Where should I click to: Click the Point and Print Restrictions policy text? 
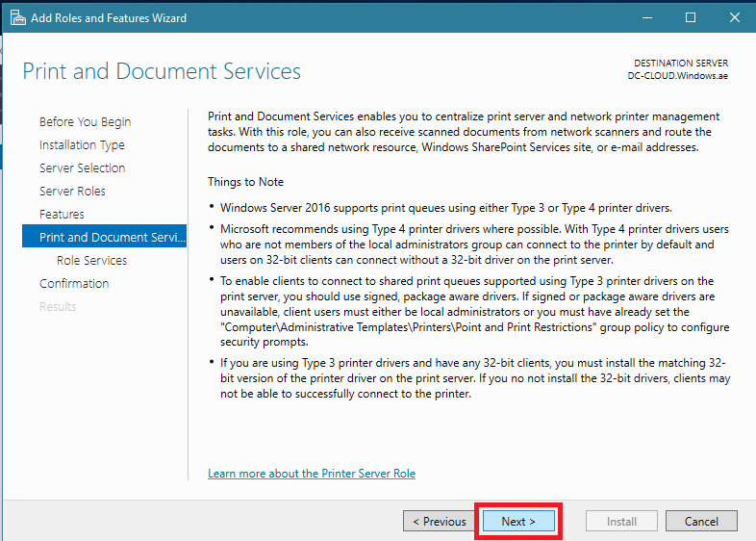(x=407, y=327)
